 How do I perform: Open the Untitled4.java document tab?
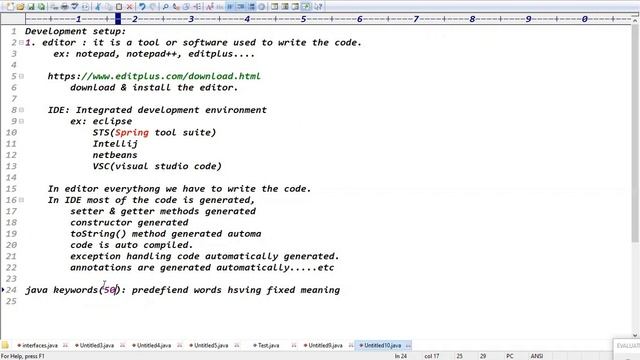tap(153, 345)
